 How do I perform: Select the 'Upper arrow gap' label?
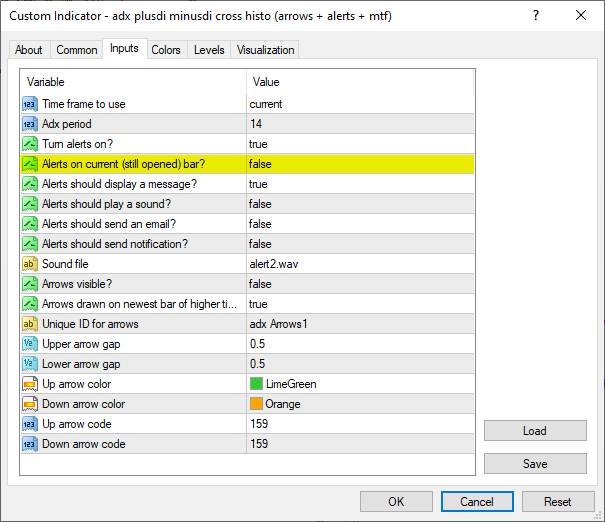(x=81, y=344)
